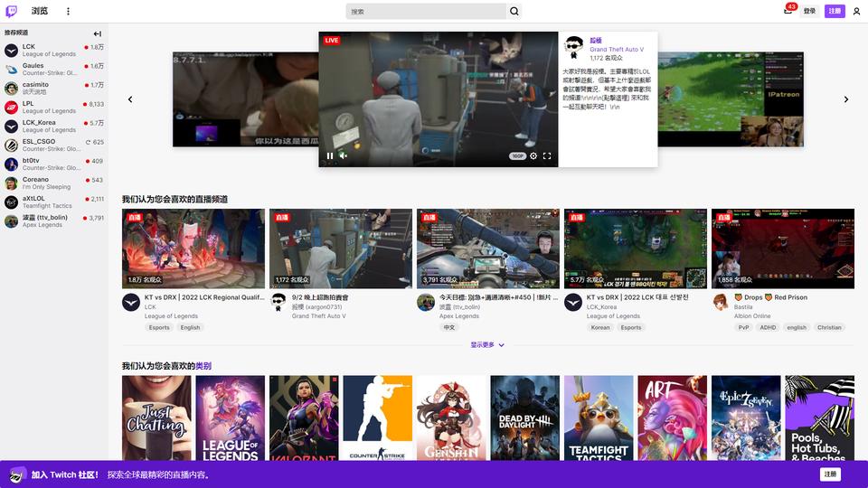Open Coreano channel avatar in sidebar
This screenshot has height=488, width=868.
tap(11, 183)
